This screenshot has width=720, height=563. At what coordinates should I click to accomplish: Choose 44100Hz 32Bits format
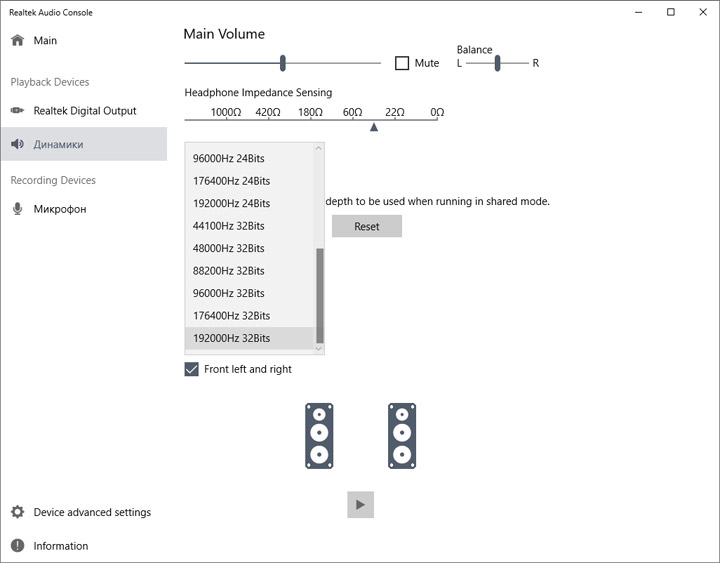pyautogui.click(x=249, y=226)
